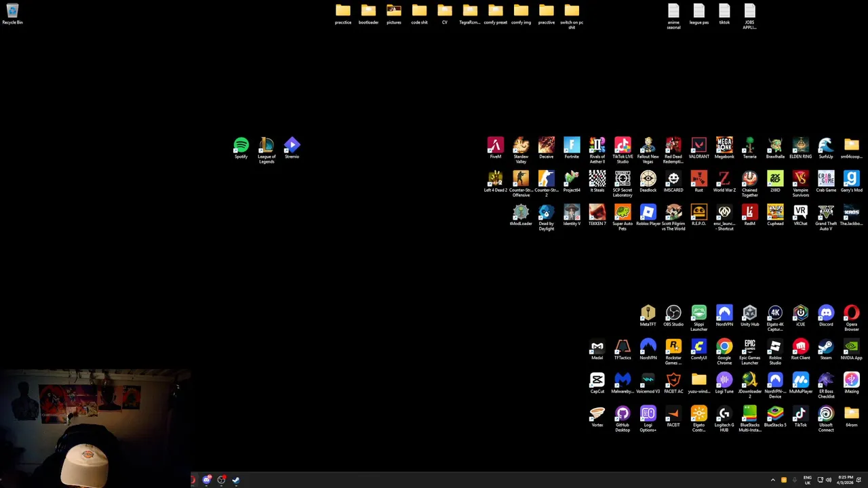Launch Megabonk

pyautogui.click(x=724, y=148)
